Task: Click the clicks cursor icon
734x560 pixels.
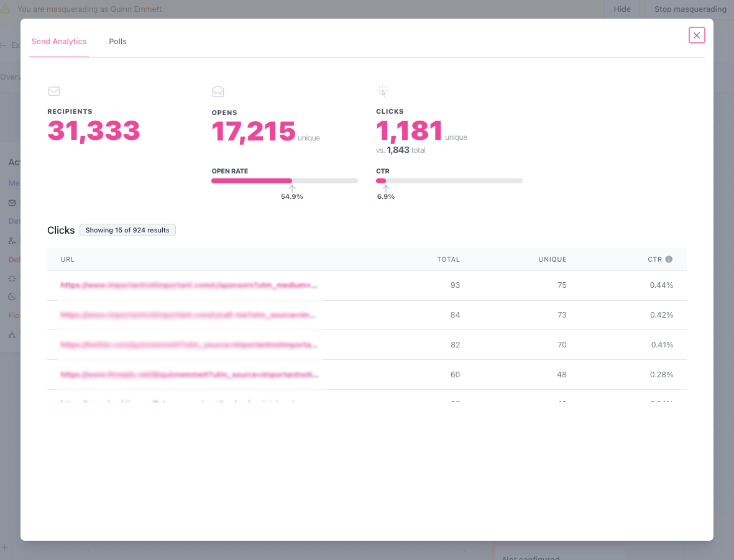Action: coord(382,91)
